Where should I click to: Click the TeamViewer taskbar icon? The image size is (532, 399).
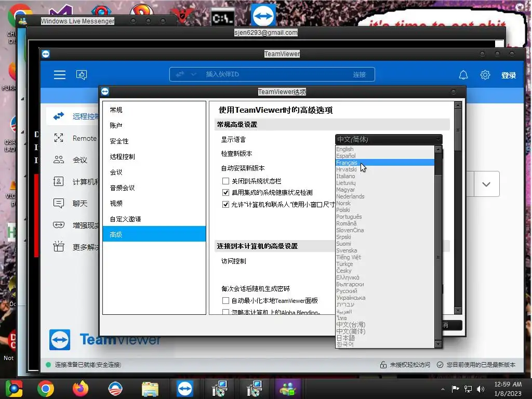tap(185, 389)
